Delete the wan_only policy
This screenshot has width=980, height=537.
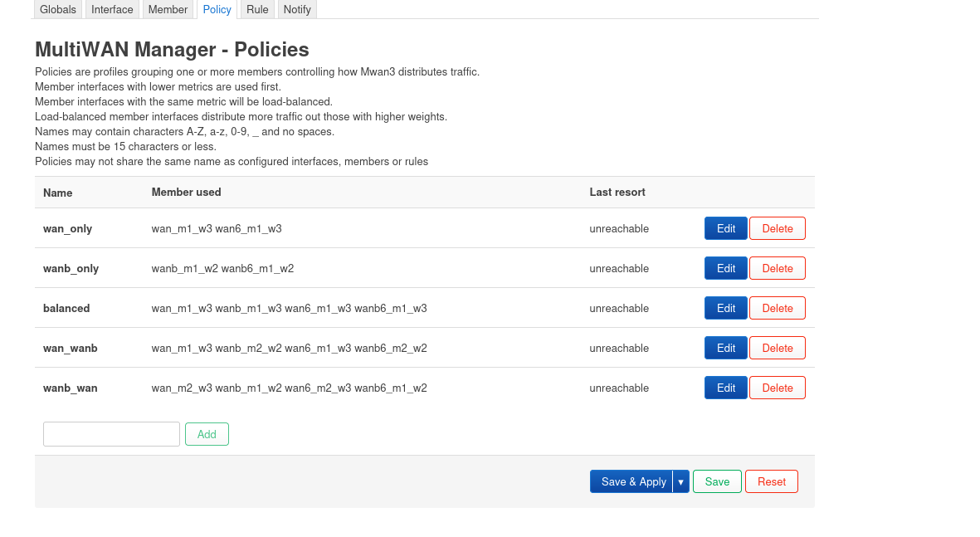(778, 228)
